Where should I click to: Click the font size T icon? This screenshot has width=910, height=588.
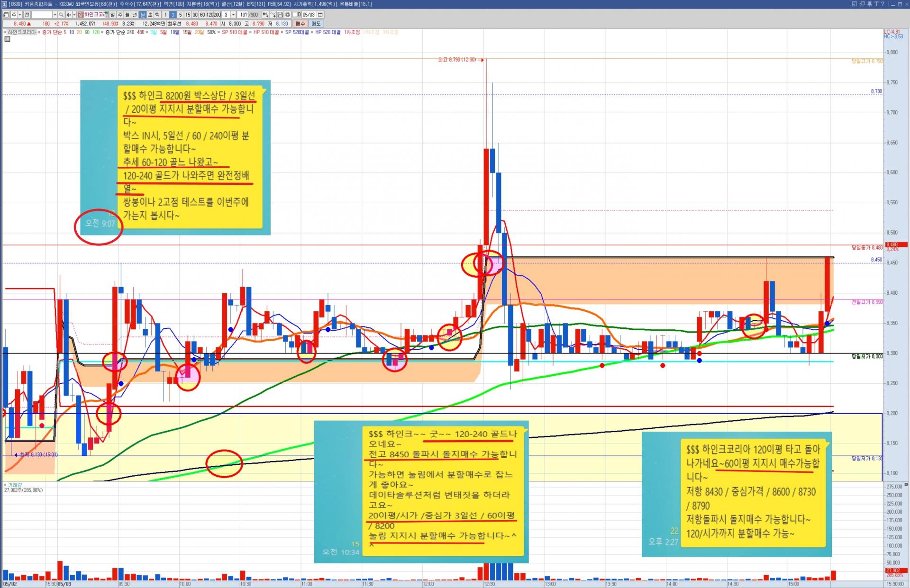[876, 4]
